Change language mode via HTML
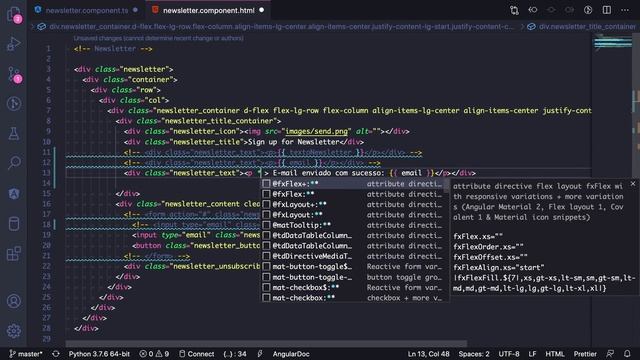Screen dimensions: 640x360 coord(555,354)
